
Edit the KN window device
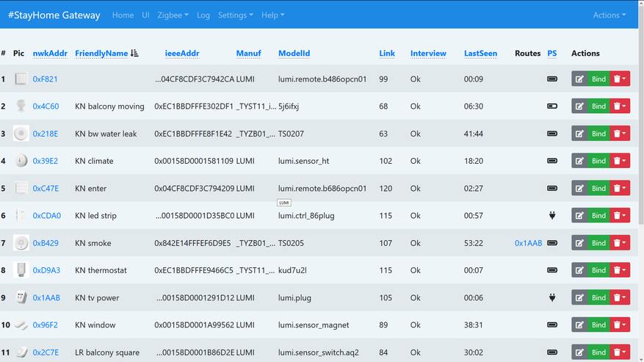coord(579,325)
